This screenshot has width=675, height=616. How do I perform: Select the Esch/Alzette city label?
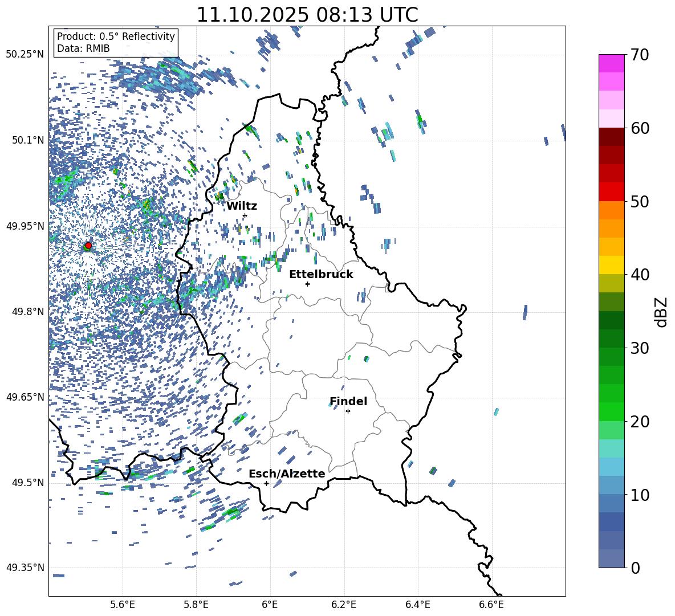pos(286,474)
